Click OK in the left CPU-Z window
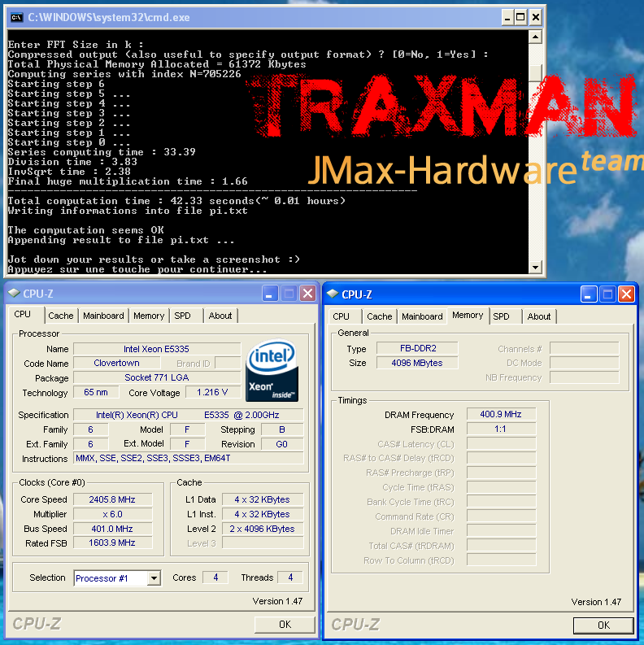 click(x=285, y=625)
